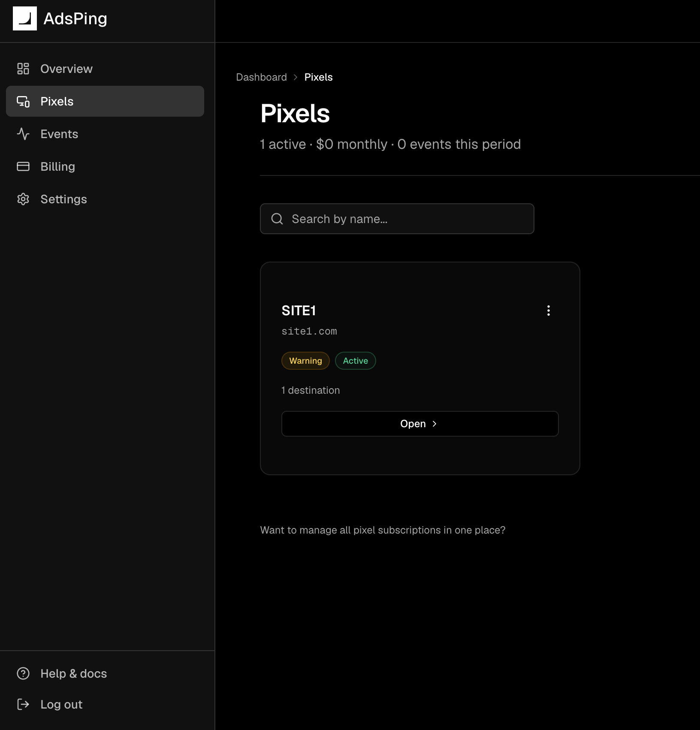The width and height of the screenshot is (700, 730).
Task: Select Pixels in the sidebar
Action: click(105, 101)
